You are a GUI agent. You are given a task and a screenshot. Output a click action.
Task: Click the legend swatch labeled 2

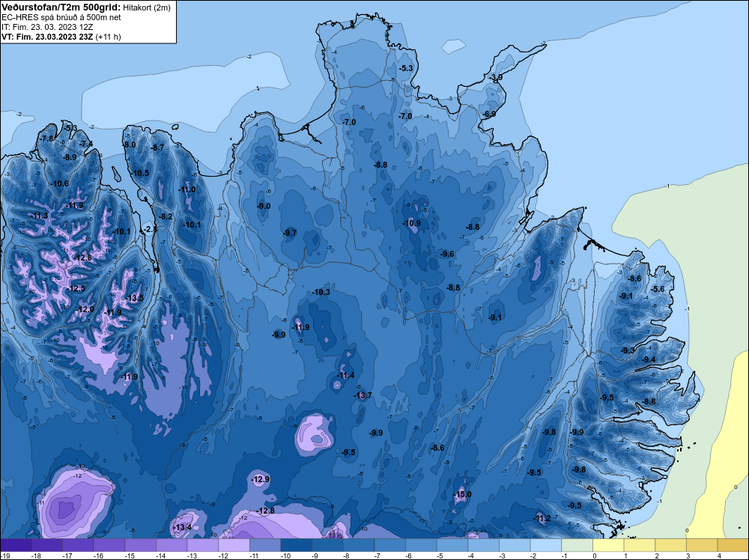(670, 545)
